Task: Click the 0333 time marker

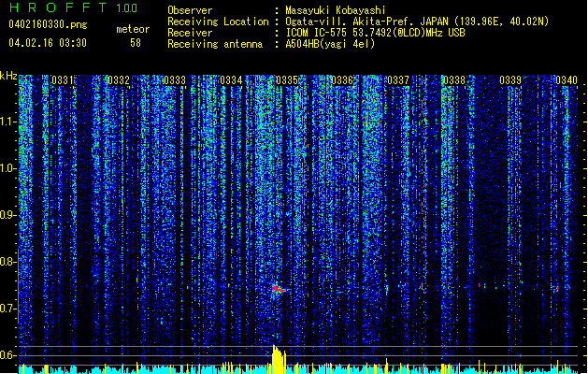Action: [175, 80]
